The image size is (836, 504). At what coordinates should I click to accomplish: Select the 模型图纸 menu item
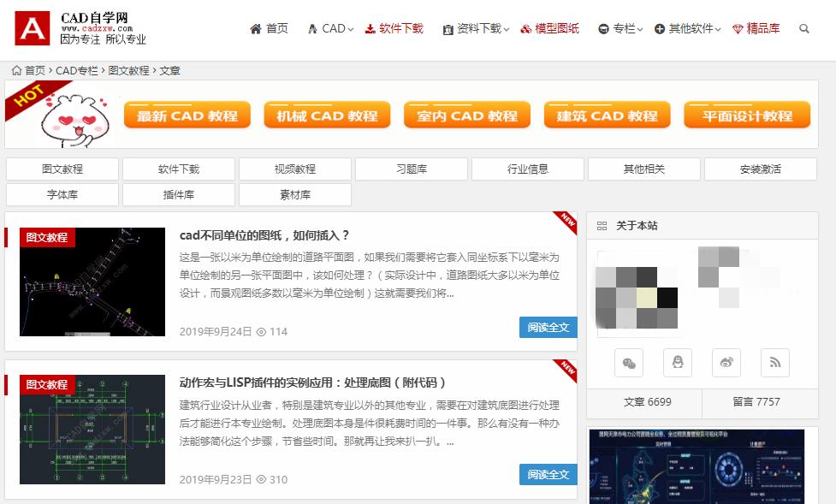tap(552, 28)
